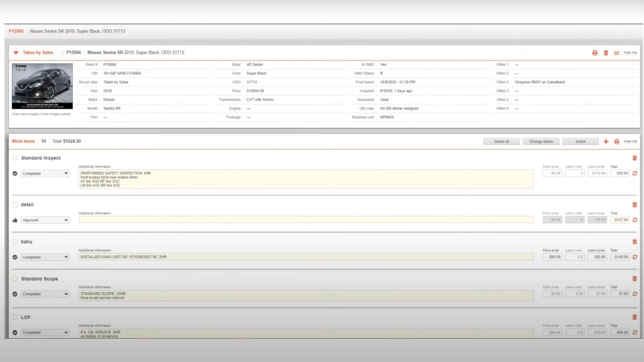644x362 pixels.
Task: Open the kahu Completed status dropdown
Action: pyautogui.click(x=45, y=257)
